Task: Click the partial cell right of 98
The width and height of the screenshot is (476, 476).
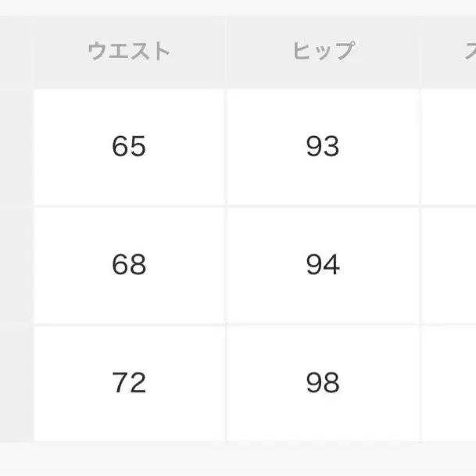Action: coord(450,383)
